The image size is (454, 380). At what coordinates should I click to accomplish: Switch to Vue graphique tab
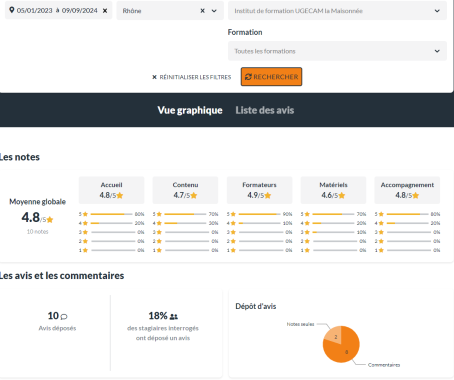coord(190,110)
